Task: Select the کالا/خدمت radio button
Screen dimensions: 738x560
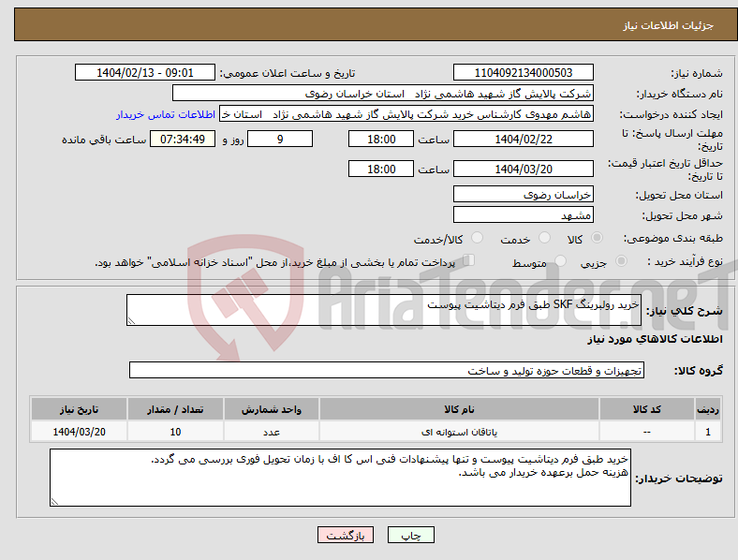Action: point(478,238)
